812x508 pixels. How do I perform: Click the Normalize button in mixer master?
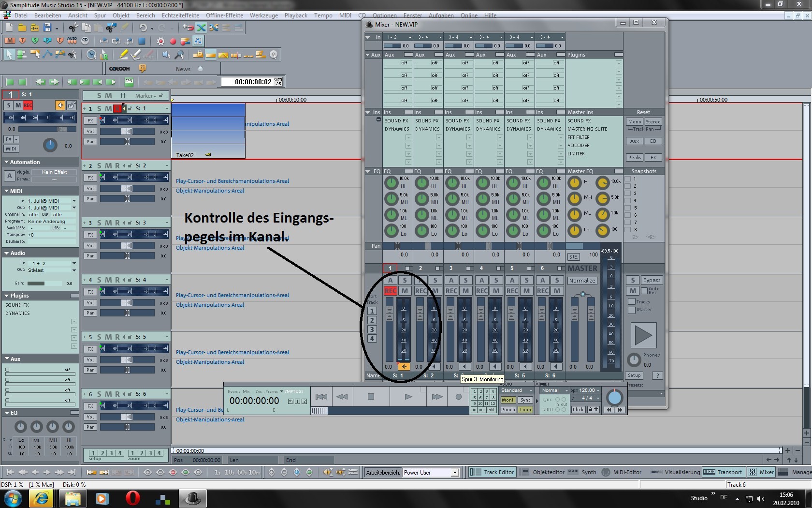coord(582,281)
